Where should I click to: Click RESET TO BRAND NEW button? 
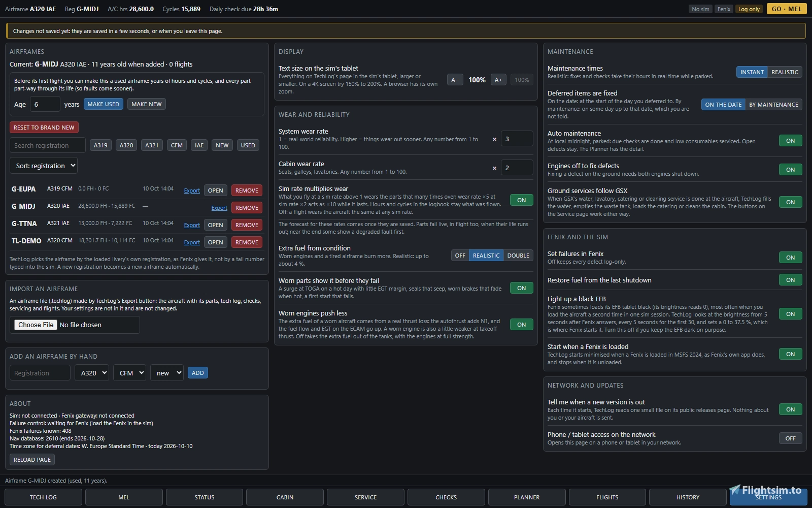(44, 128)
